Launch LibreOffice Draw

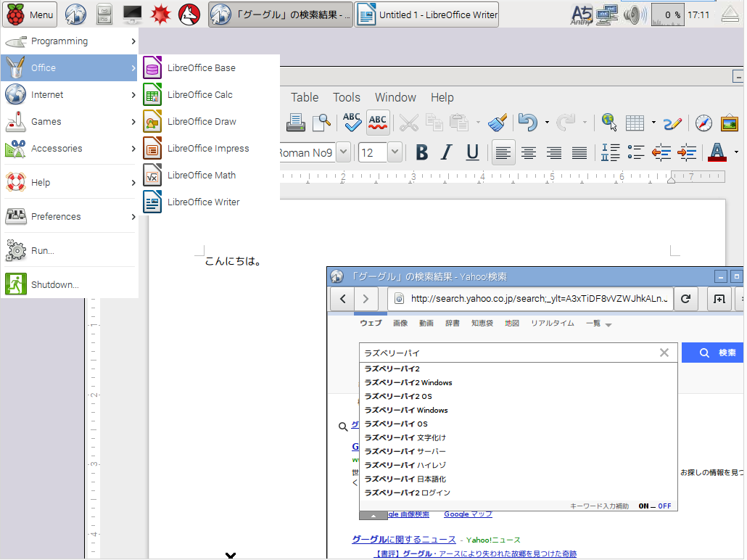pos(211,121)
